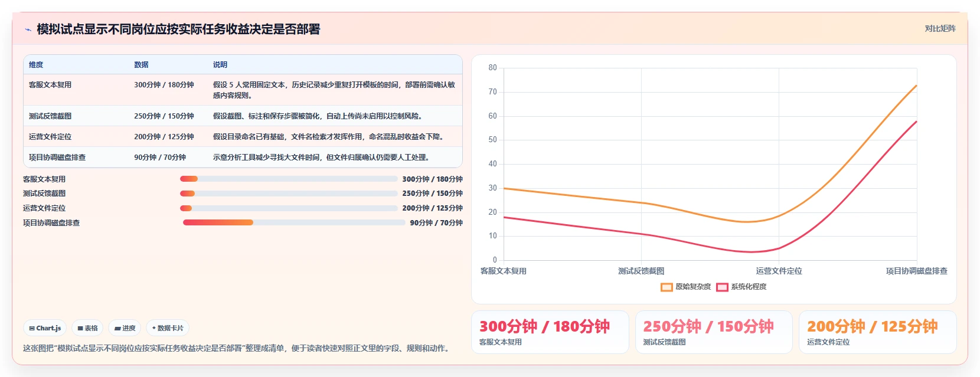Open the 250分钟 / 150分钟 data card

pos(714,332)
